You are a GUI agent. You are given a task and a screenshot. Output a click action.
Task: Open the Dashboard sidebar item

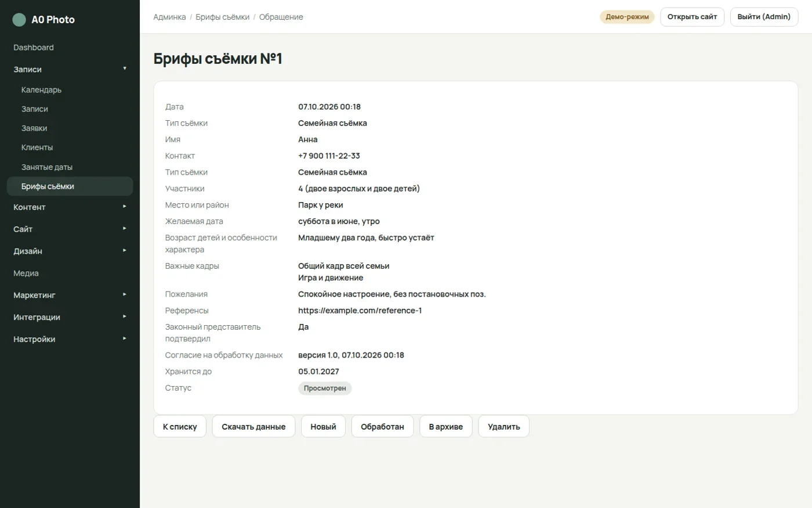34,48
